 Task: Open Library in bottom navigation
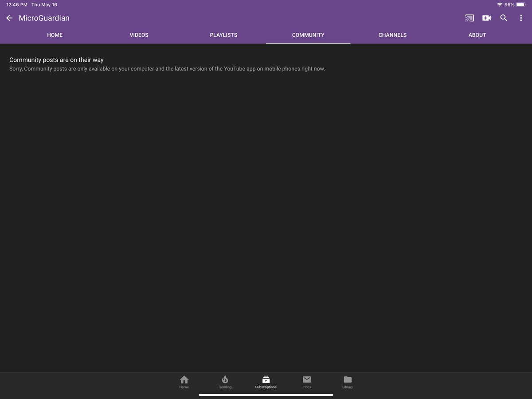(x=348, y=382)
